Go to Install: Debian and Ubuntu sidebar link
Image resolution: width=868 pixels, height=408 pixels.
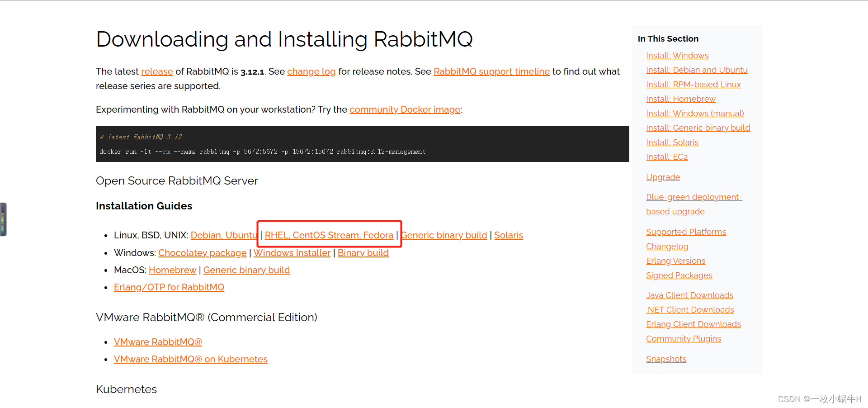coord(697,70)
